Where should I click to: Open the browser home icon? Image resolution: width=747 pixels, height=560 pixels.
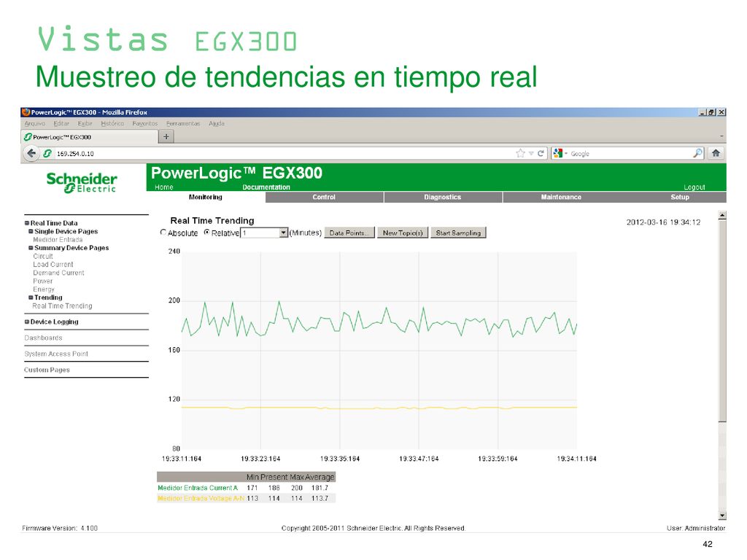[x=716, y=153]
